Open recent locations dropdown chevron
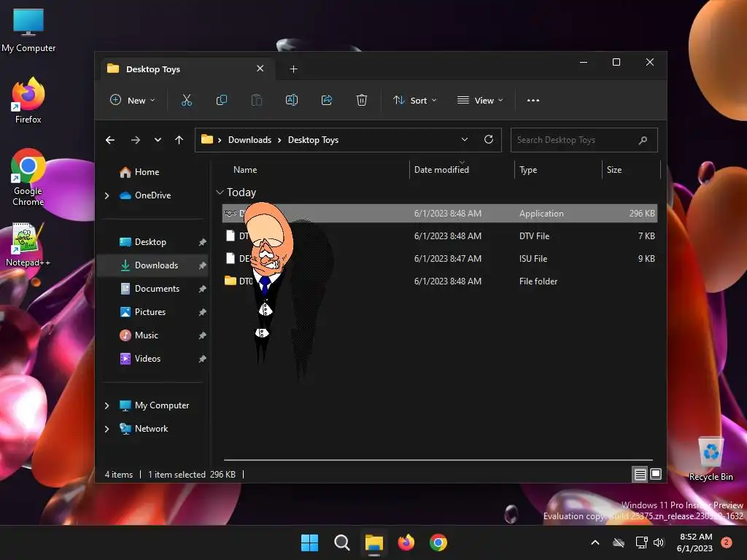This screenshot has width=747, height=560. [x=158, y=140]
